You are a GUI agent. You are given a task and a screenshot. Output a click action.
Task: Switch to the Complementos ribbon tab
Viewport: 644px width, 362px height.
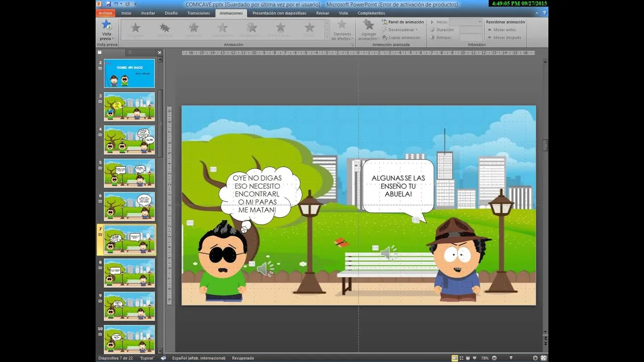click(x=371, y=13)
